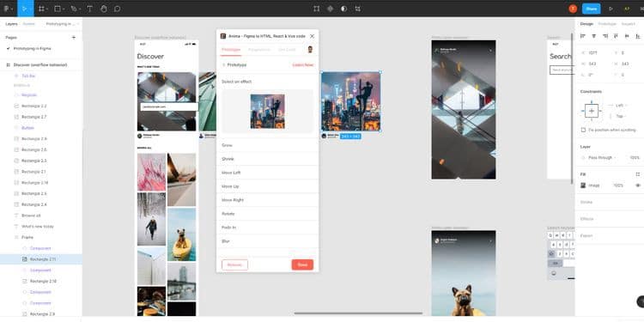Select the Text tool
The image size is (644, 322).
click(x=89, y=9)
